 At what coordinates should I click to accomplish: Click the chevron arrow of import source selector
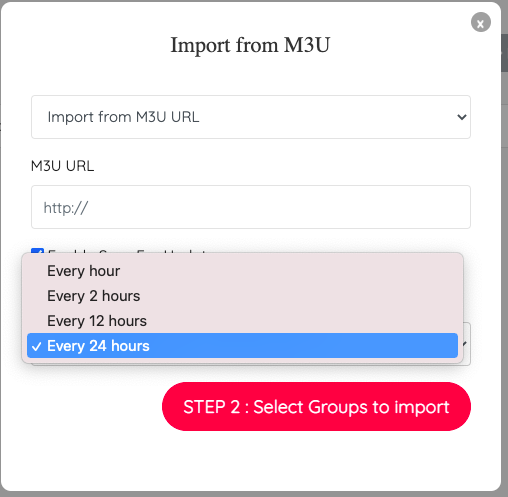coord(462,117)
